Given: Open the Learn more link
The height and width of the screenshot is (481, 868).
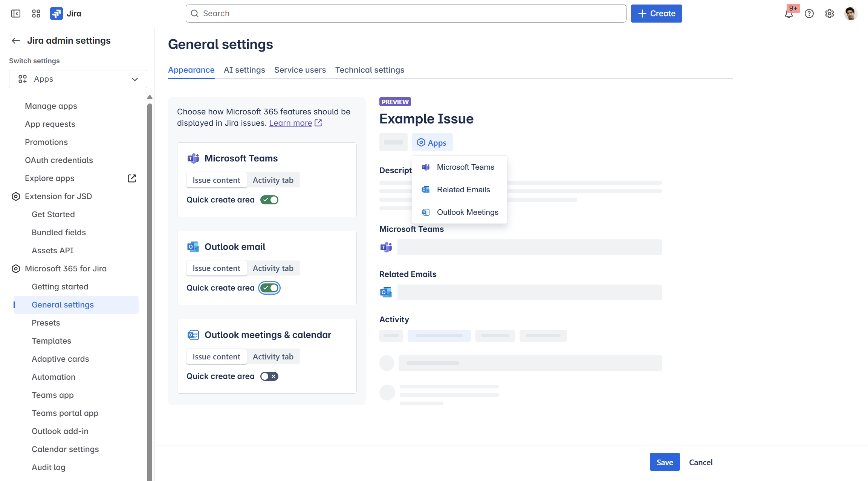Looking at the screenshot, I should tap(290, 123).
